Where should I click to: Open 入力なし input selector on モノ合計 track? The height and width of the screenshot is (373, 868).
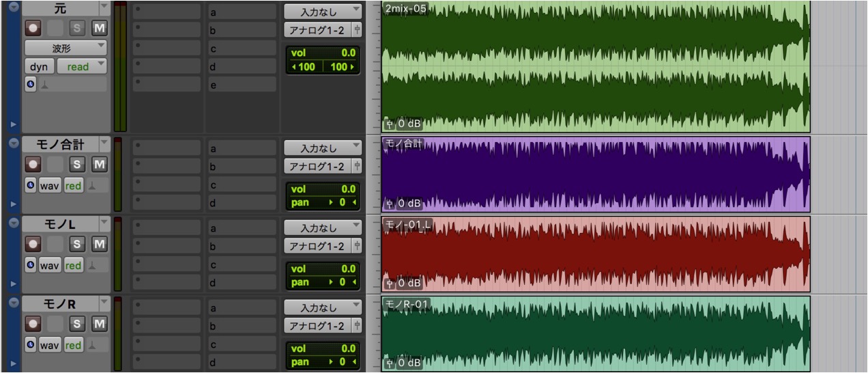(x=323, y=148)
